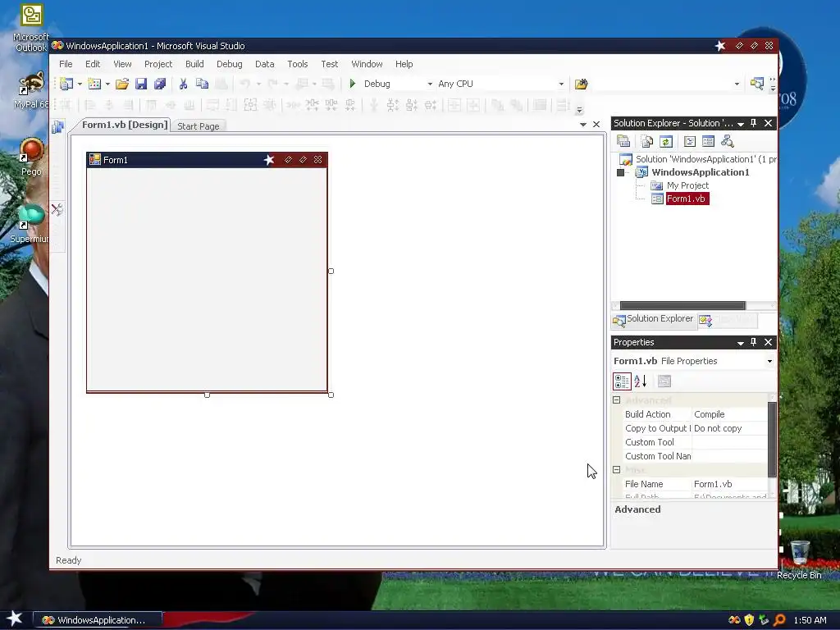Start debugging with the green play icon

353,84
